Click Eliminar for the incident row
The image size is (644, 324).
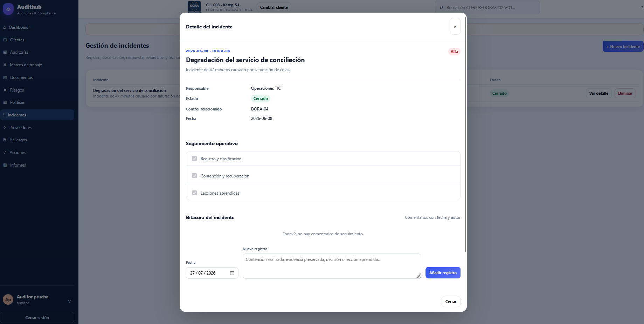(x=625, y=93)
